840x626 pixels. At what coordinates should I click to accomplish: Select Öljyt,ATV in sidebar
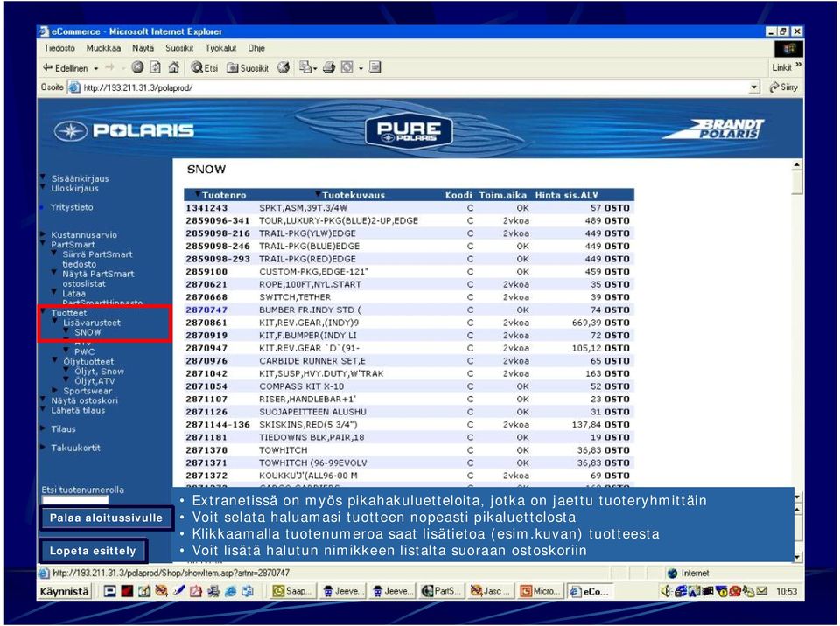point(94,381)
